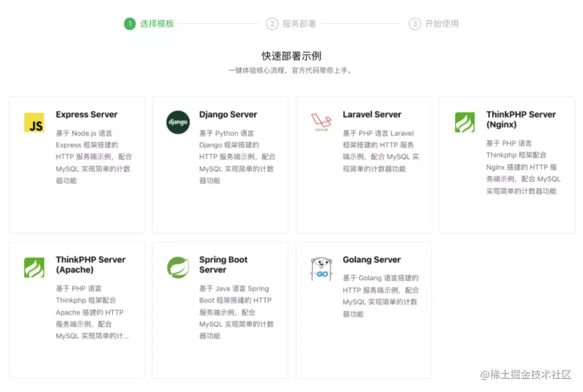
Task: Choose the Spring Boot Server card
Action: point(220,310)
